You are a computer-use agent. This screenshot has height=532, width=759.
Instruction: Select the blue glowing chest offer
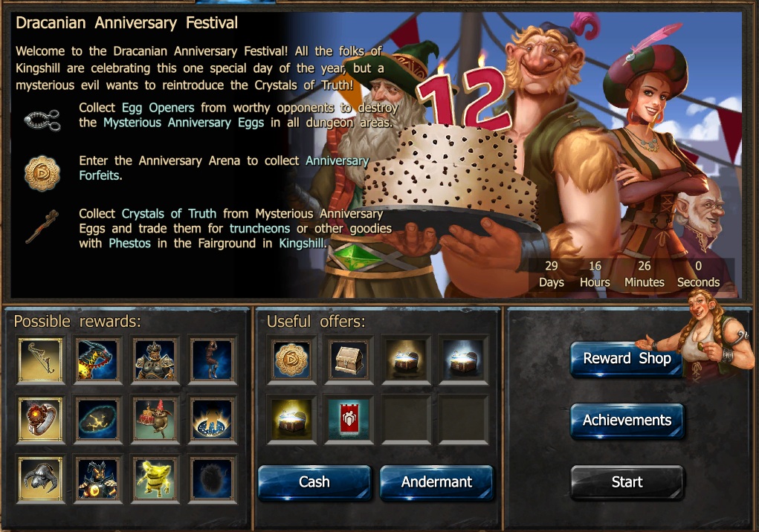[462, 360]
